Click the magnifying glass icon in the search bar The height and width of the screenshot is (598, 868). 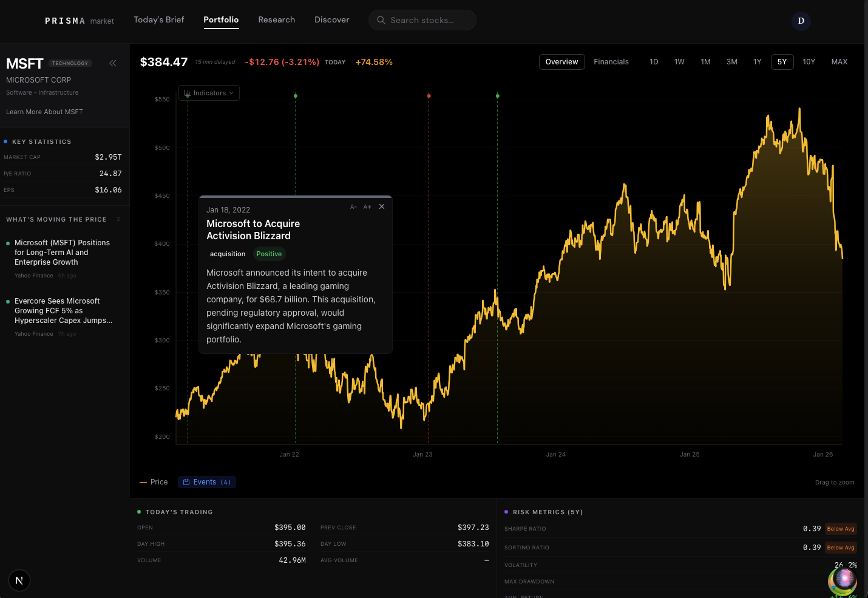[x=381, y=20]
